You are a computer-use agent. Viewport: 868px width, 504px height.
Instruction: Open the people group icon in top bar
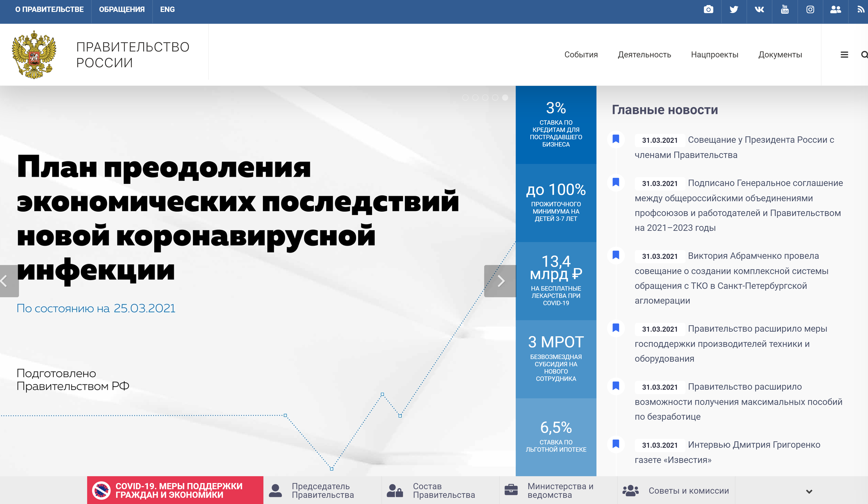click(x=836, y=9)
